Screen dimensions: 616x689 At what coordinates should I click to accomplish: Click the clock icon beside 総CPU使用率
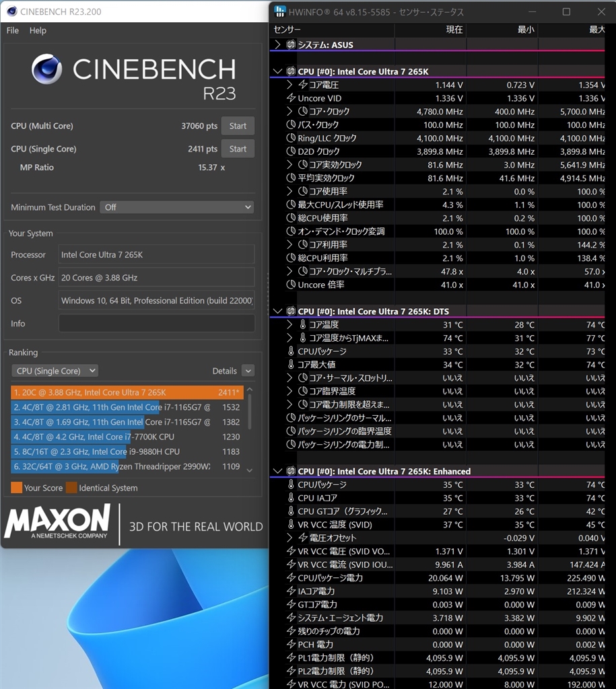(x=291, y=218)
